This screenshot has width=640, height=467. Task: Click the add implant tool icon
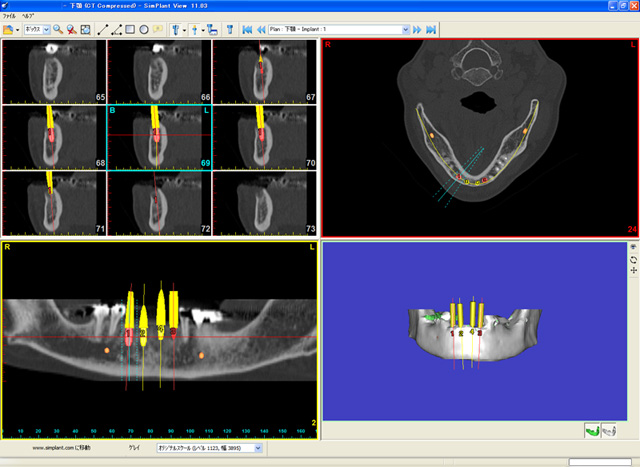176,30
